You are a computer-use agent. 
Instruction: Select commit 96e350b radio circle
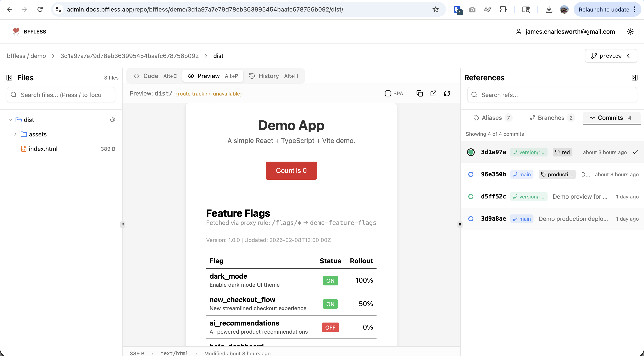coord(471,174)
